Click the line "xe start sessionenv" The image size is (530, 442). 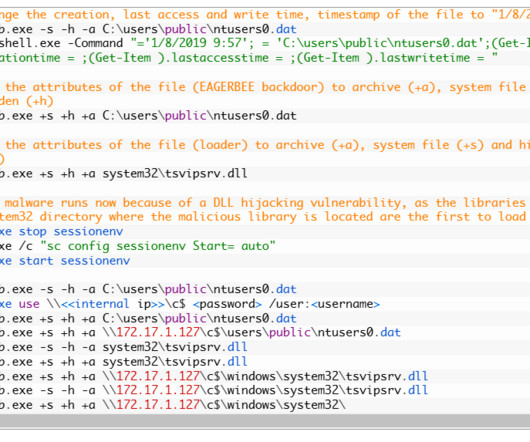tap(65, 261)
